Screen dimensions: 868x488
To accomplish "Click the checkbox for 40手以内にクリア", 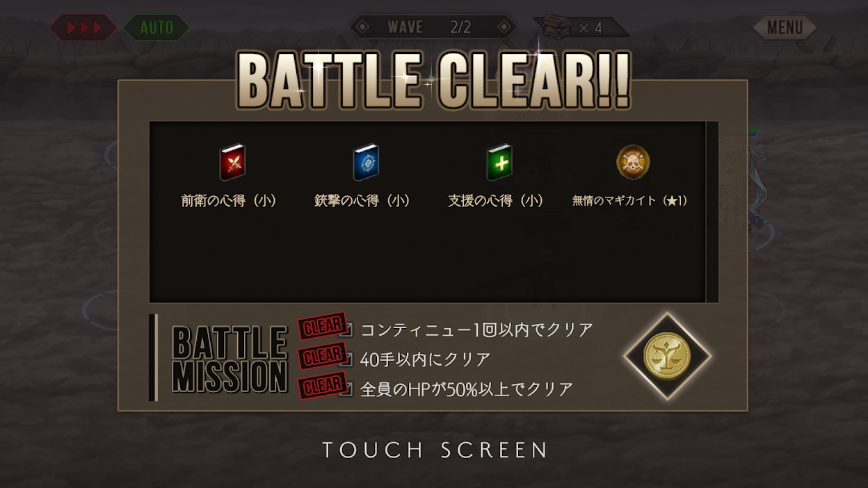I will point(347,359).
